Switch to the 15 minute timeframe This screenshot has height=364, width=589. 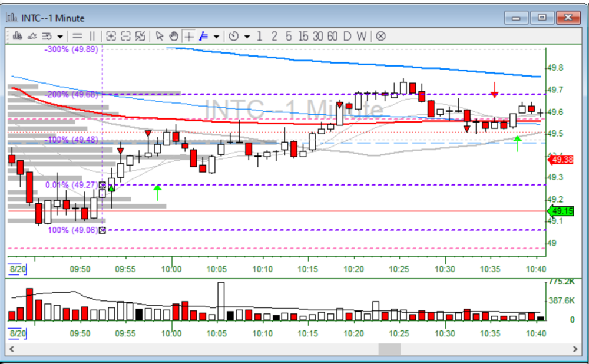click(303, 36)
